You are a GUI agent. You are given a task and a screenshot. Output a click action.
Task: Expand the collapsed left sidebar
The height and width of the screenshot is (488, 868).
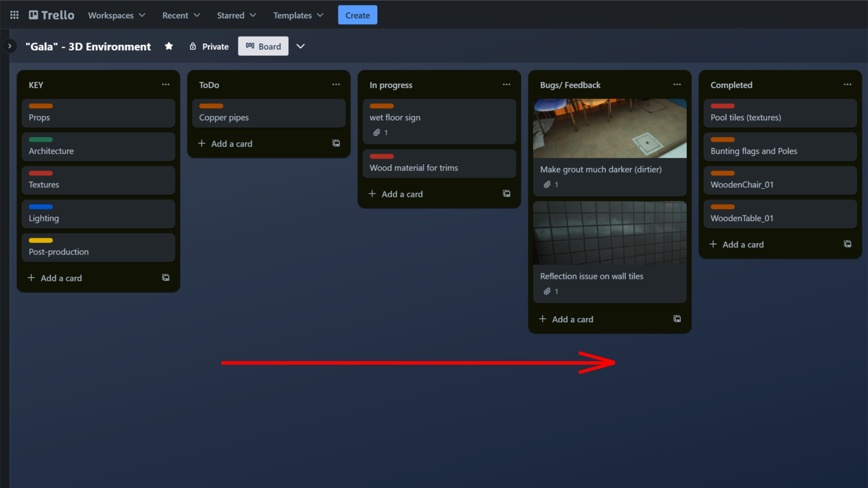[x=10, y=46]
